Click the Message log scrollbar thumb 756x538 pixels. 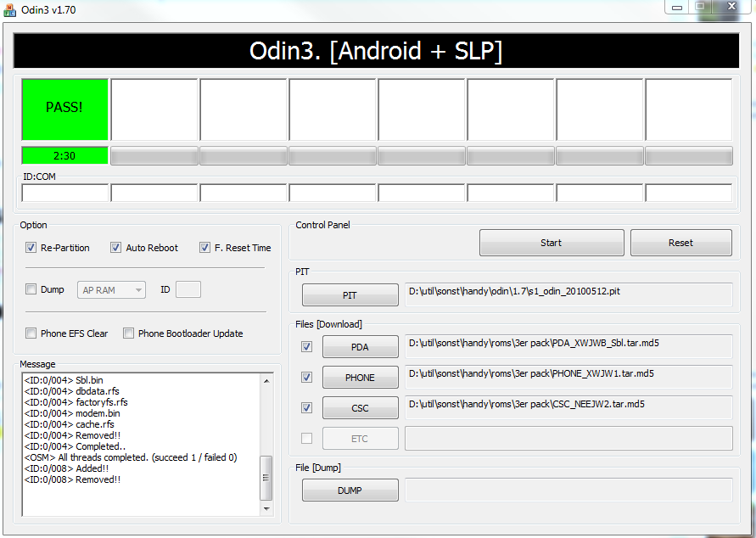click(266, 477)
